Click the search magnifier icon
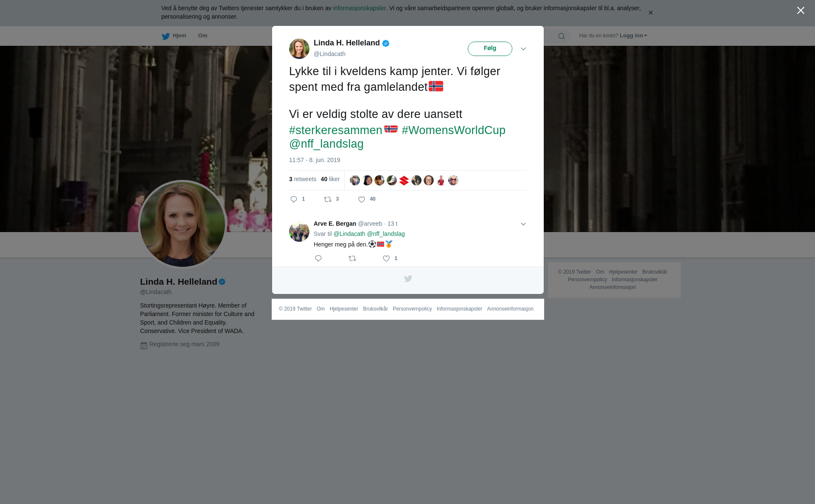Viewport: 815px width, 504px height. [x=562, y=36]
